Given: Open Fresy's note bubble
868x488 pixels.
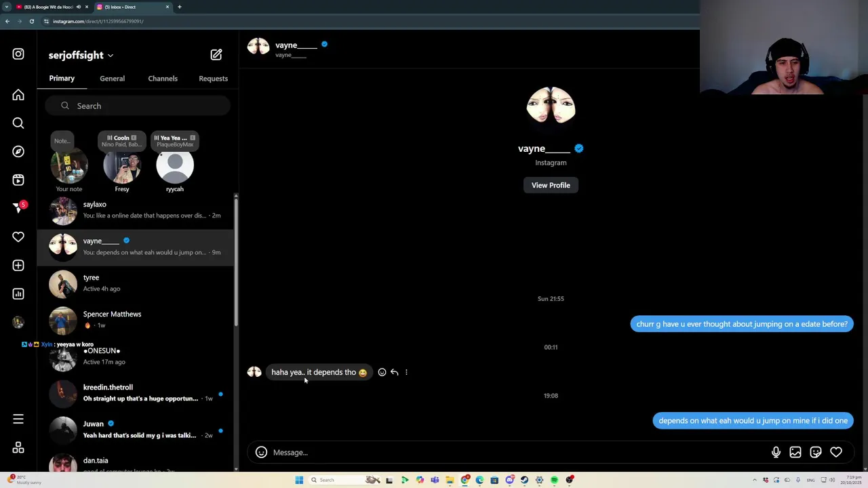Looking at the screenshot, I should (x=122, y=141).
